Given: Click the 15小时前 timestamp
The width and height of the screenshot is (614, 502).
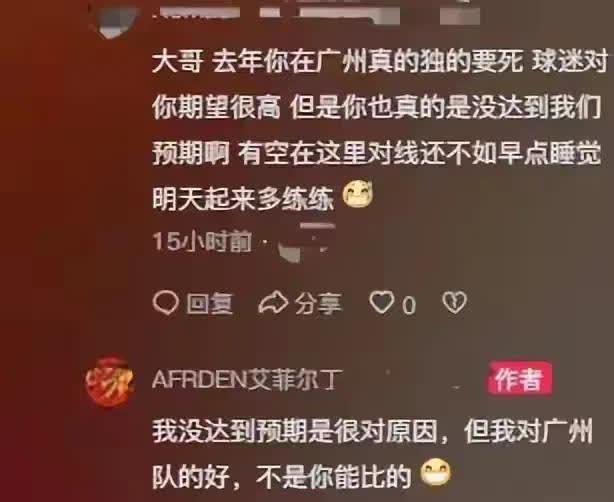Looking at the screenshot, I should [202, 241].
